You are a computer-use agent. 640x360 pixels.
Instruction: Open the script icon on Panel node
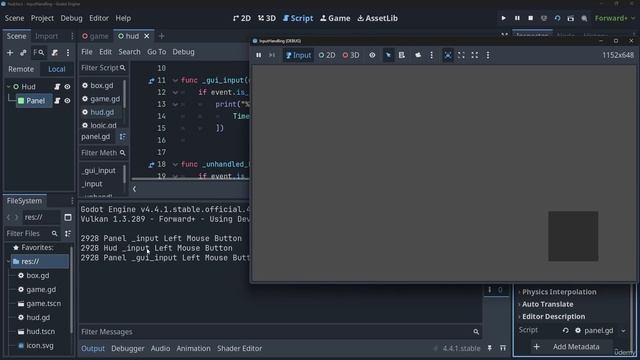[x=57, y=100]
